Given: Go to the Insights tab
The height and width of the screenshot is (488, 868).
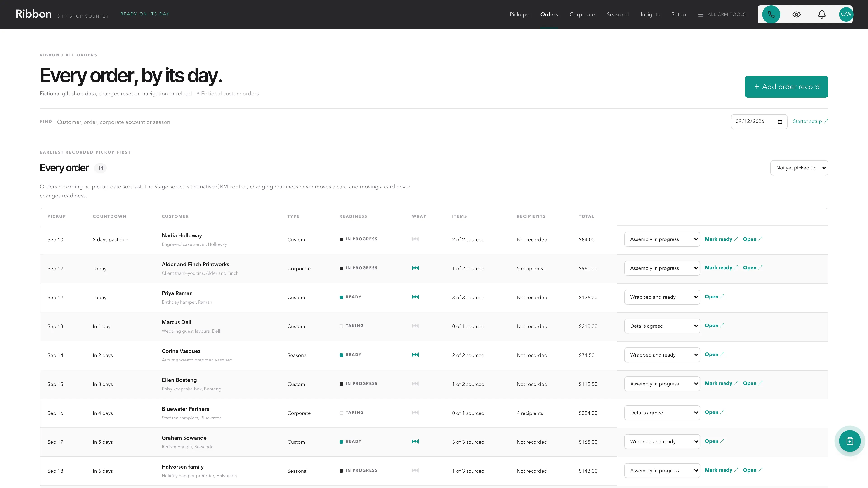Looking at the screenshot, I should (650, 14).
